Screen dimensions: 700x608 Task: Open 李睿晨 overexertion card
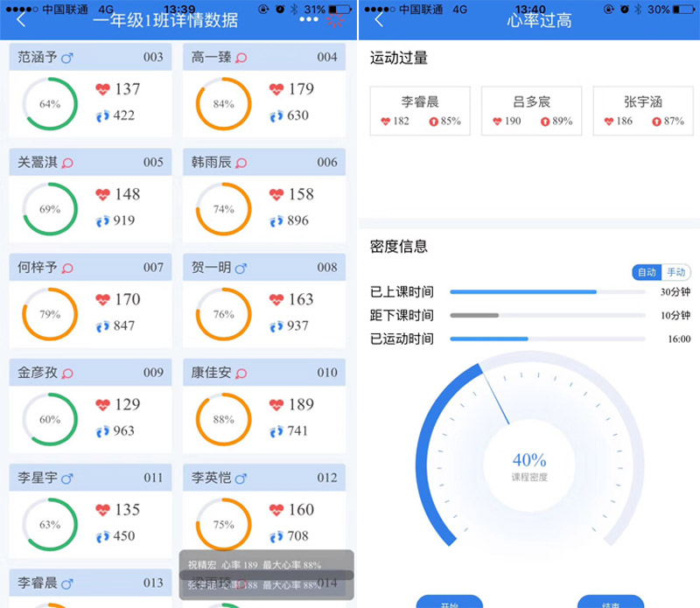pyautogui.click(x=420, y=111)
